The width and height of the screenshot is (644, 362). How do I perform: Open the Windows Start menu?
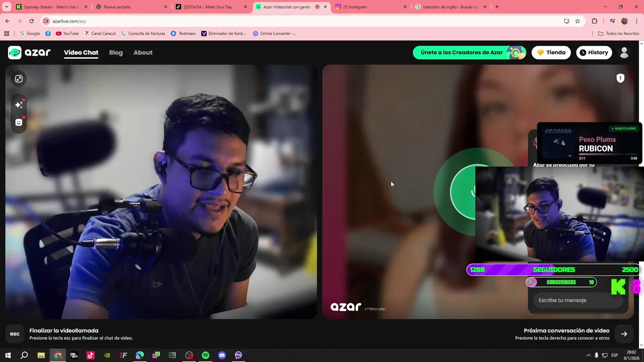click(x=8, y=355)
